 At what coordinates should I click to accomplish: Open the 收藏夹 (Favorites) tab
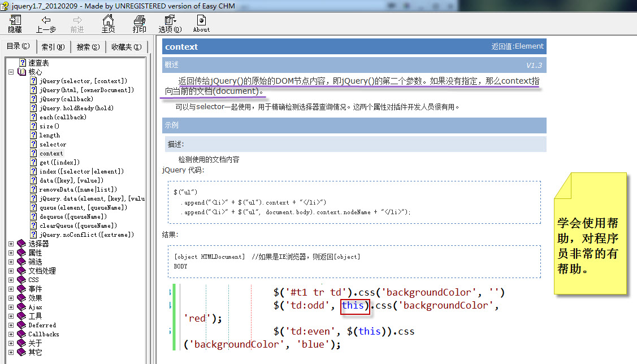(x=125, y=46)
